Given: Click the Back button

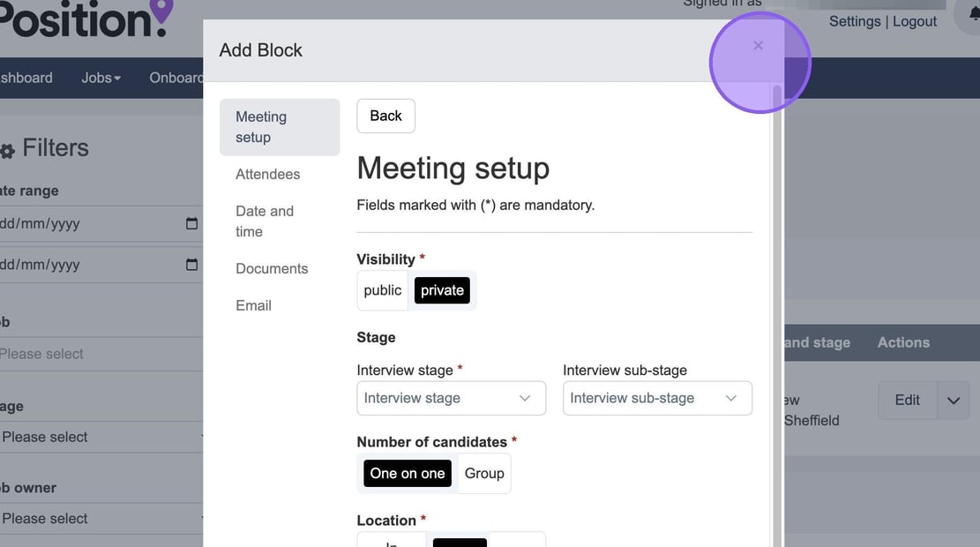Looking at the screenshot, I should coord(385,116).
